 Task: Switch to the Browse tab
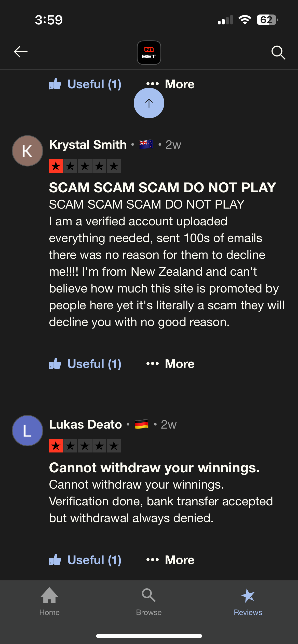coord(149,602)
